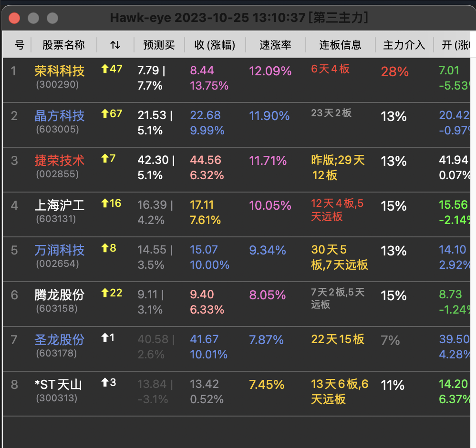Open stock 万润科技 name link
Image resolution: width=476 pixels, height=448 pixels.
(60, 250)
